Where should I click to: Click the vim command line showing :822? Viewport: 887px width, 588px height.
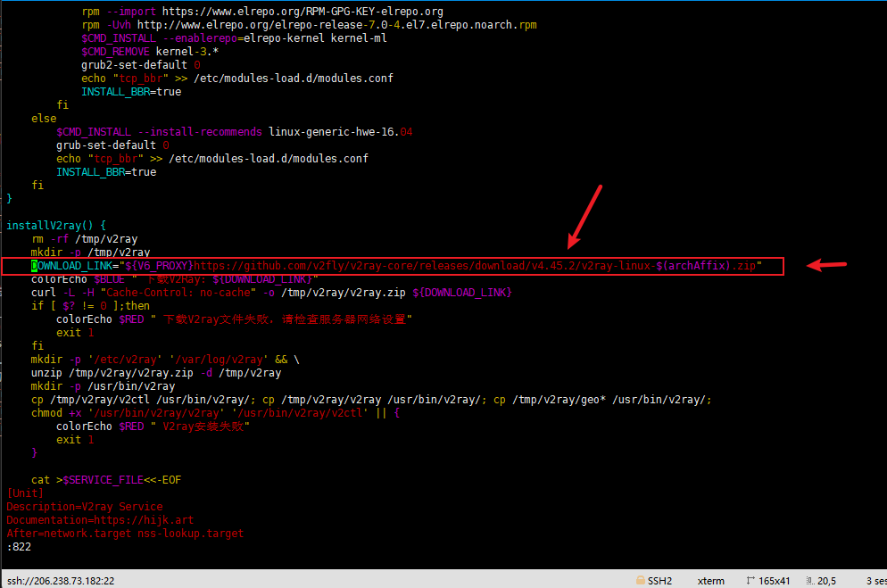coord(19,547)
